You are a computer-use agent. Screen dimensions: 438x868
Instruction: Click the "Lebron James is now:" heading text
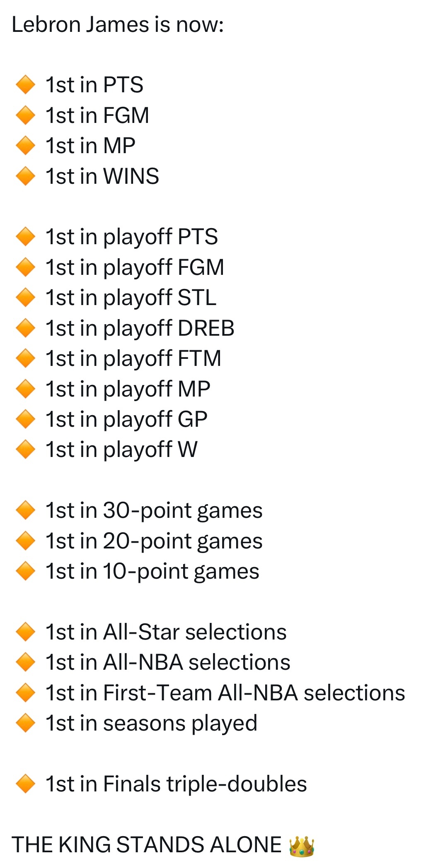pos(118,24)
